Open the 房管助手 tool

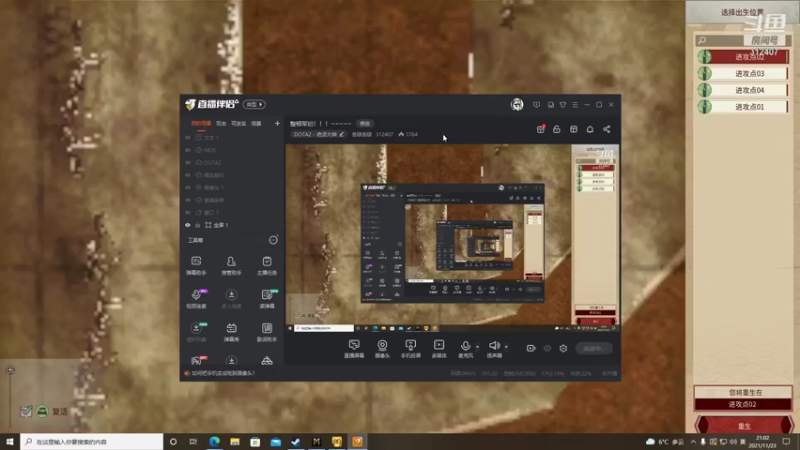(x=231, y=266)
